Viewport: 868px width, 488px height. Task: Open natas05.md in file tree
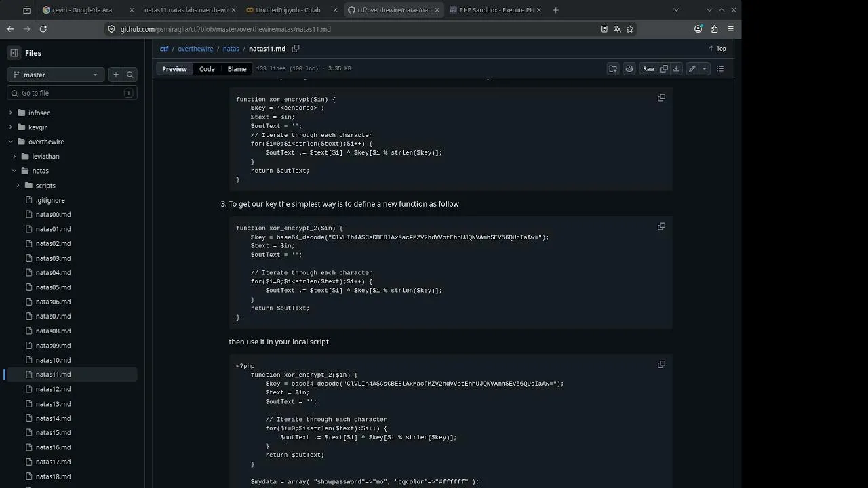click(x=53, y=287)
